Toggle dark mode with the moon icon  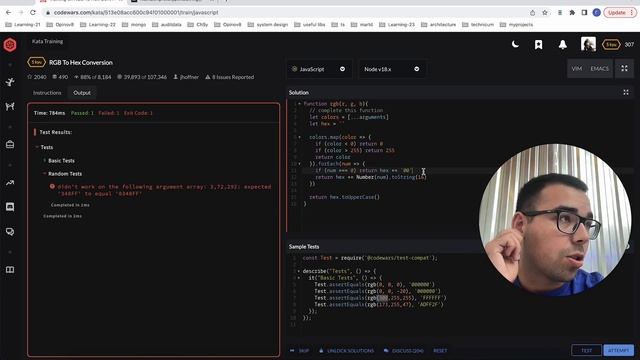tap(515, 44)
